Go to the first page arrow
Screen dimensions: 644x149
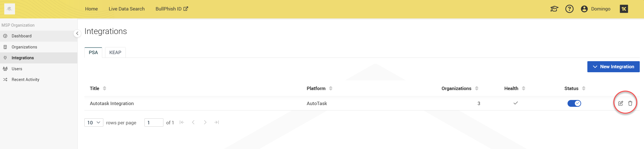pos(182,122)
